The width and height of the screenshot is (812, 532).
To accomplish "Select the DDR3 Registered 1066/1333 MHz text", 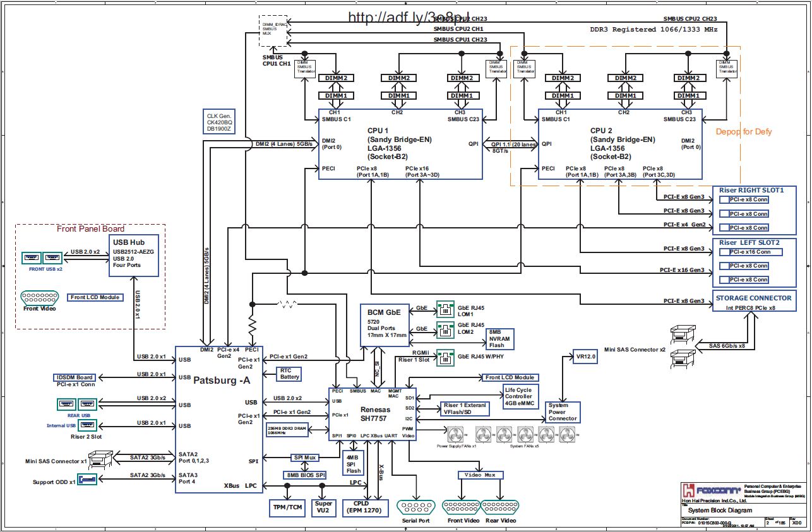I will tap(654, 30).
